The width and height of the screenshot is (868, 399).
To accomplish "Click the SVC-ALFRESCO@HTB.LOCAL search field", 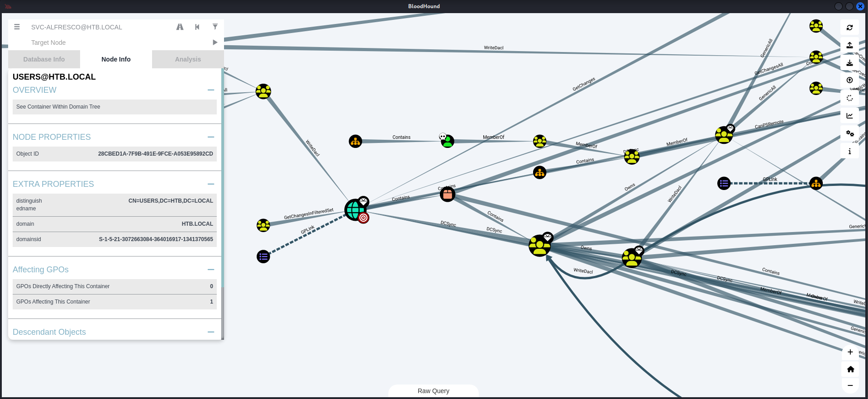I will coord(100,27).
